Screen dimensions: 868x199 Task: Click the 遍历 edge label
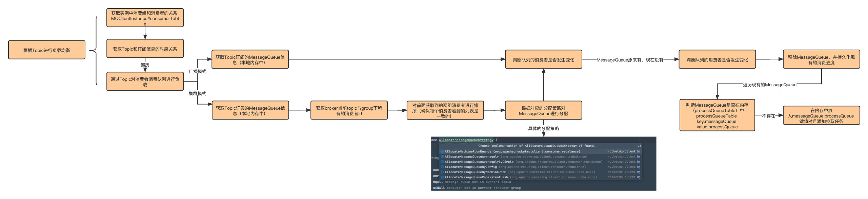point(145,65)
